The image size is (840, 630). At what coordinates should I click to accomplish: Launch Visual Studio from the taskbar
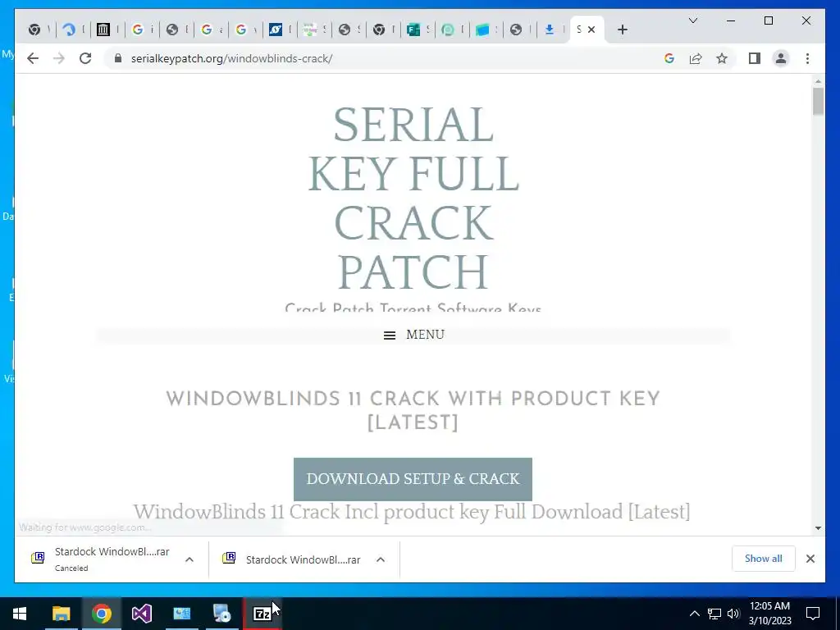point(141,614)
